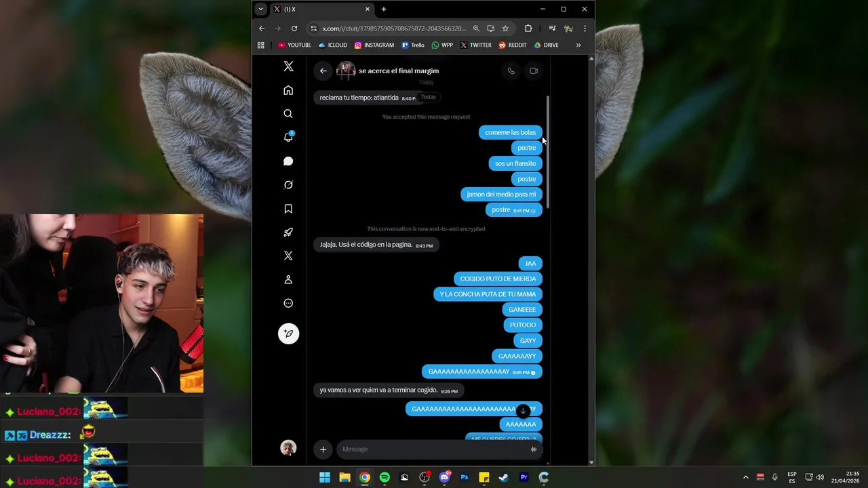Click message 'comeme las bolas'

511,132
